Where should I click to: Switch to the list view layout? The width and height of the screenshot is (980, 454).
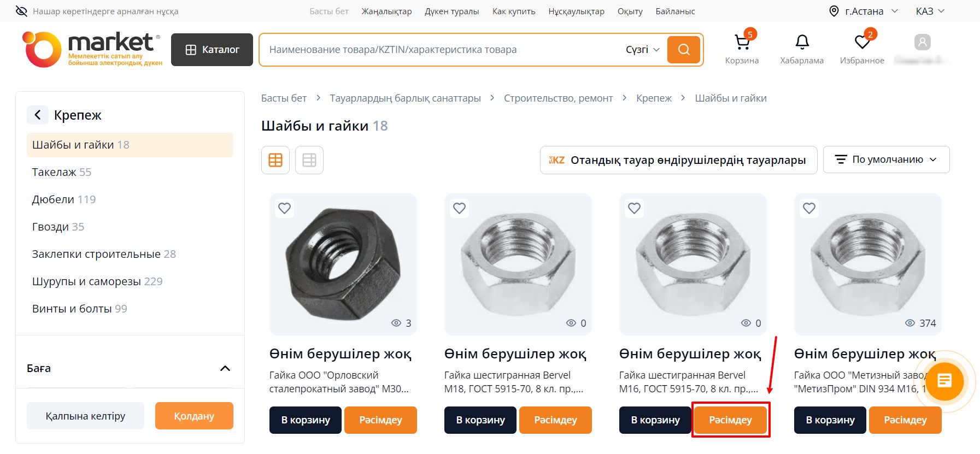coord(309,160)
